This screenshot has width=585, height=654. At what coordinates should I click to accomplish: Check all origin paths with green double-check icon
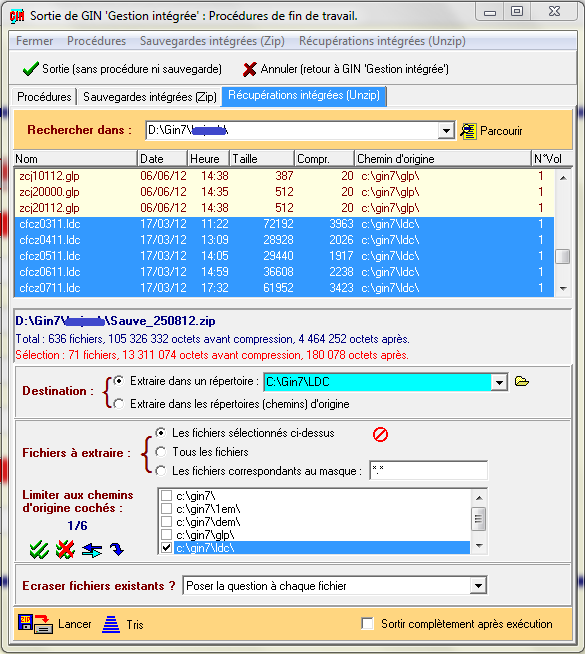tap(39, 549)
